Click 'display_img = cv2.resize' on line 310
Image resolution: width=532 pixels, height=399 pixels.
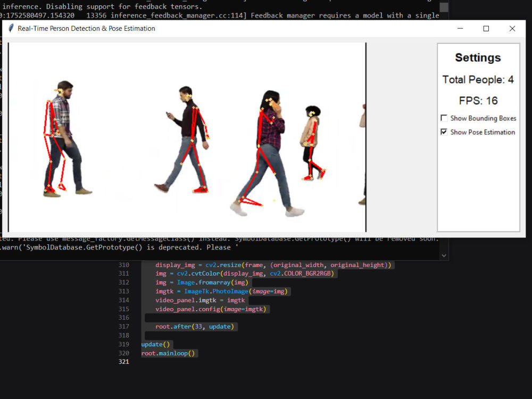(198, 264)
